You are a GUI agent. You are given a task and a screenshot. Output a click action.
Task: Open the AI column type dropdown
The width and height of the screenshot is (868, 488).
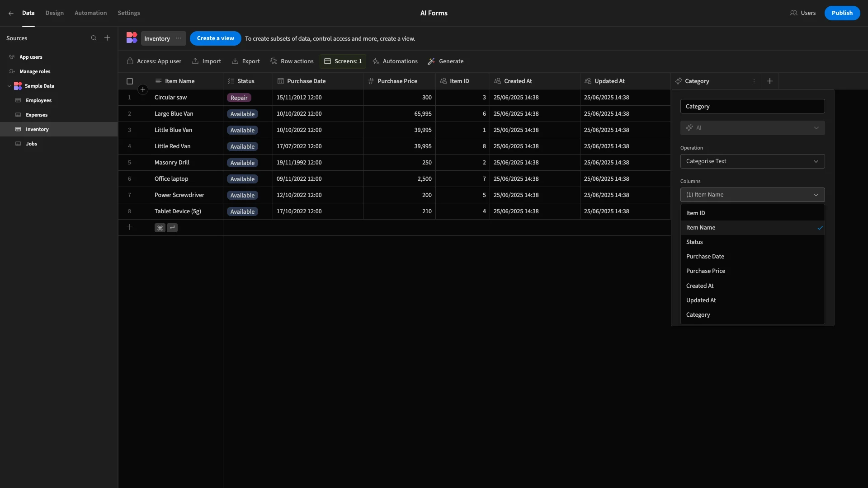point(752,128)
